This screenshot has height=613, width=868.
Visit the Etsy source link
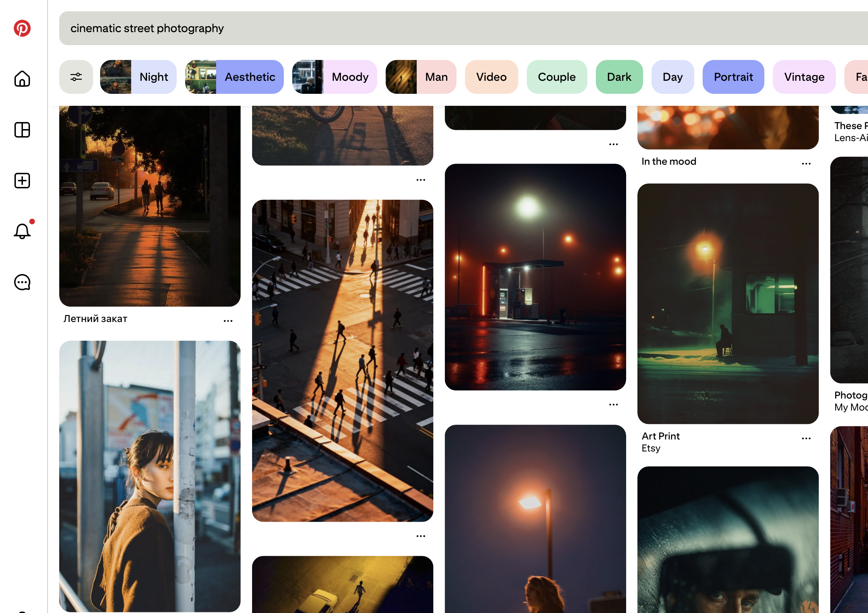click(x=651, y=448)
